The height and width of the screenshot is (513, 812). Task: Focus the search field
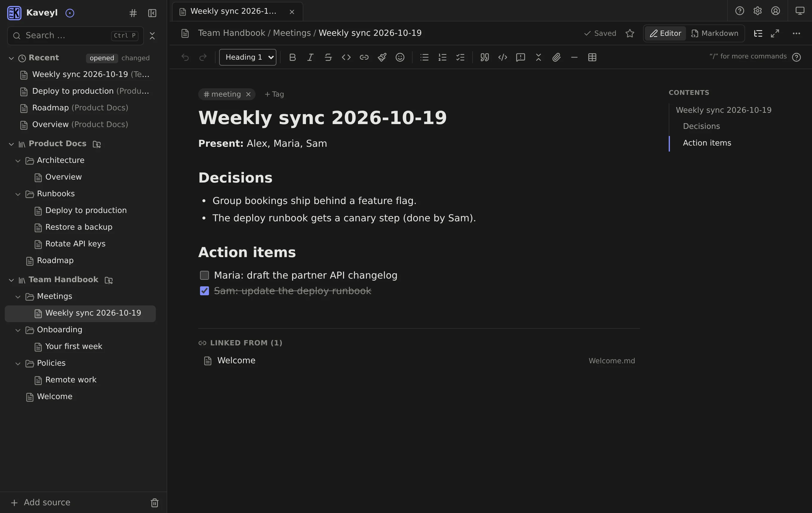[x=75, y=36]
